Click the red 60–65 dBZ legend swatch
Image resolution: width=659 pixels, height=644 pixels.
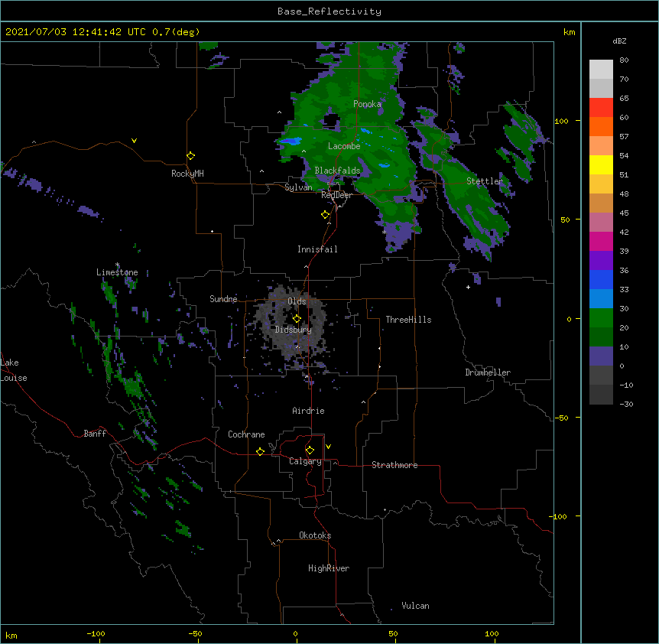click(x=601, y=108)
